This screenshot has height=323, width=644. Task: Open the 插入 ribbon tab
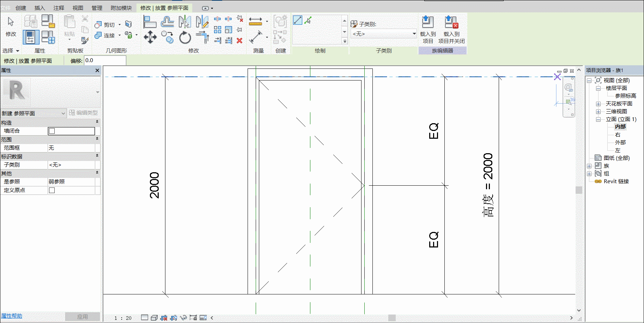(x=40, y=8)
